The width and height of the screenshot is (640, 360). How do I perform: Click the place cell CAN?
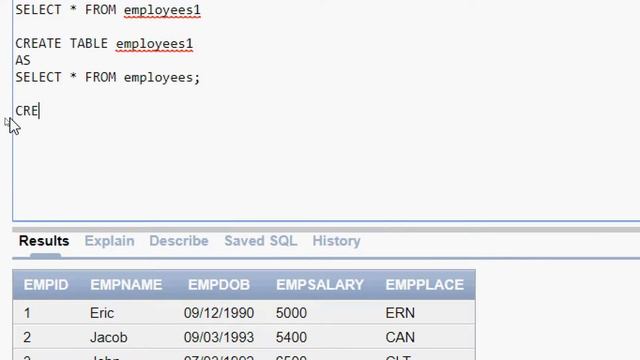pyautogui.click(x=400, y=338)
